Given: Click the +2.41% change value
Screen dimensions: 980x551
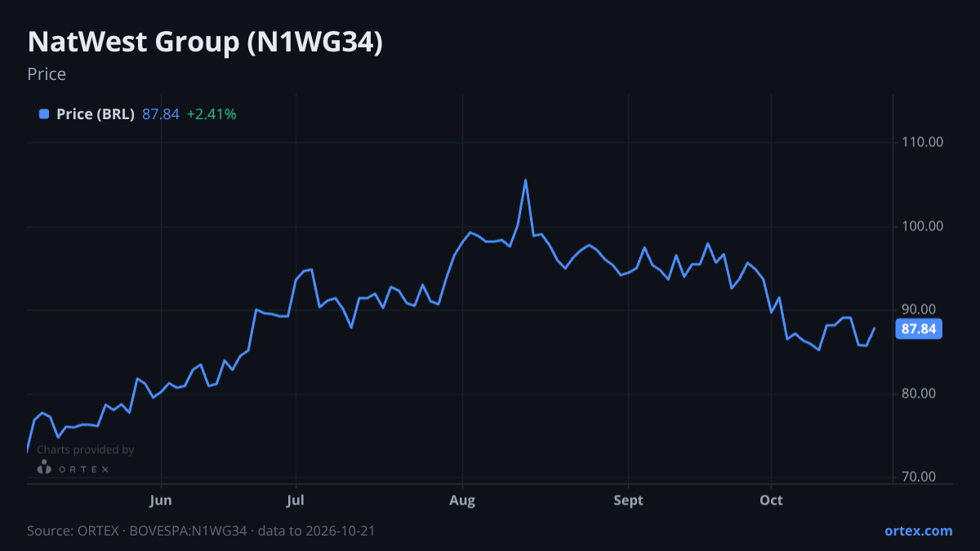Looking at the screenshot, I should (212, 114).
